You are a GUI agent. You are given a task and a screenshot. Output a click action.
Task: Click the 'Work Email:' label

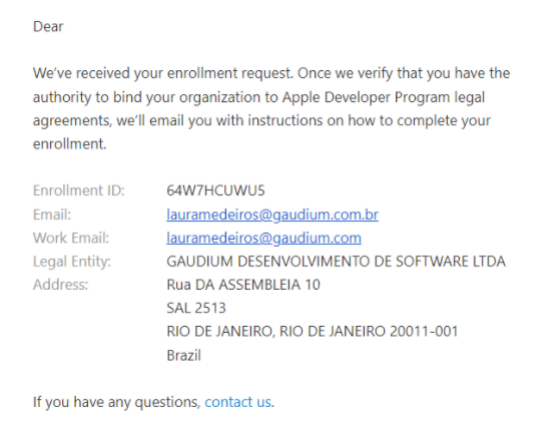[71, 238]
